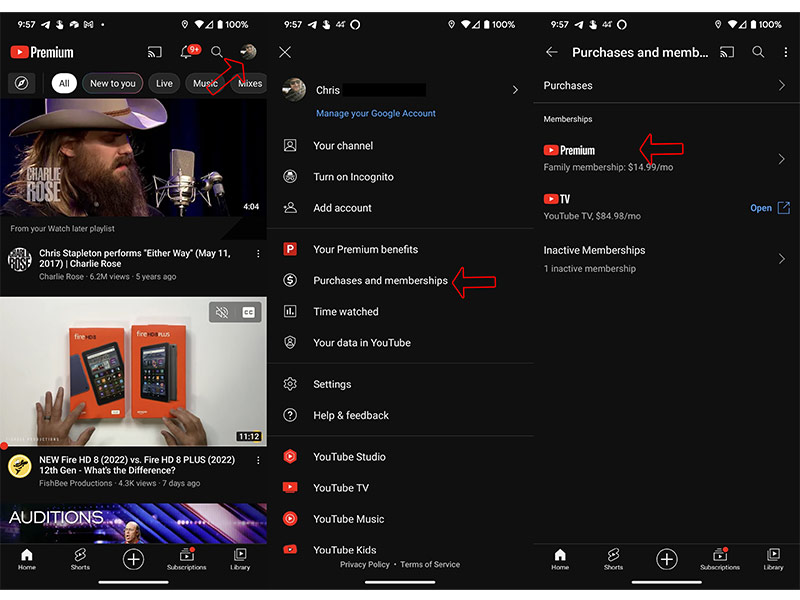This screenshot has height=600, width=800.
Task: Launch YouTube Kids from menu
Action: click(400, 549)
